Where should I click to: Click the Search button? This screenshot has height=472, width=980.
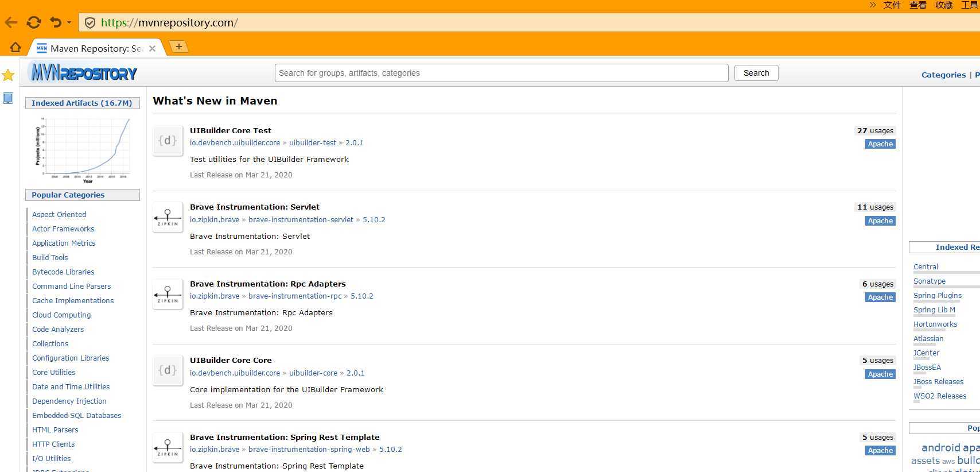tap(756, 73)
